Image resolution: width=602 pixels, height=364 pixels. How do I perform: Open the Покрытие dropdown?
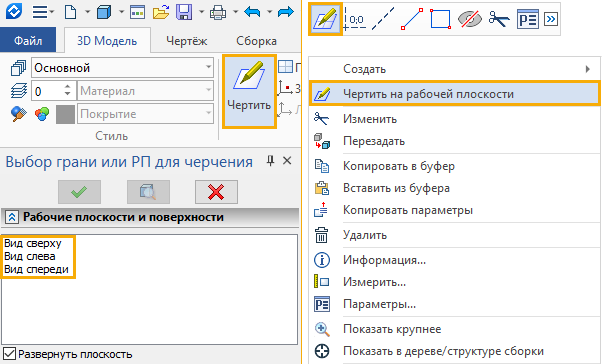tap(208, 114)
